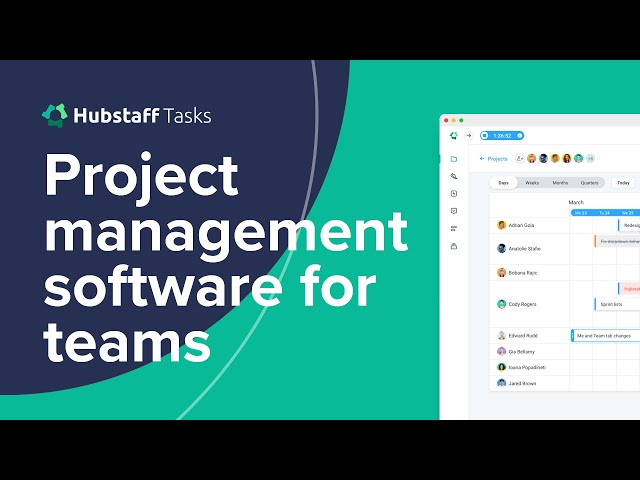This screenshot has height=480, width=640.
Task: Select the 'Jared Brown' row name
Action: (x=522, y=383)
